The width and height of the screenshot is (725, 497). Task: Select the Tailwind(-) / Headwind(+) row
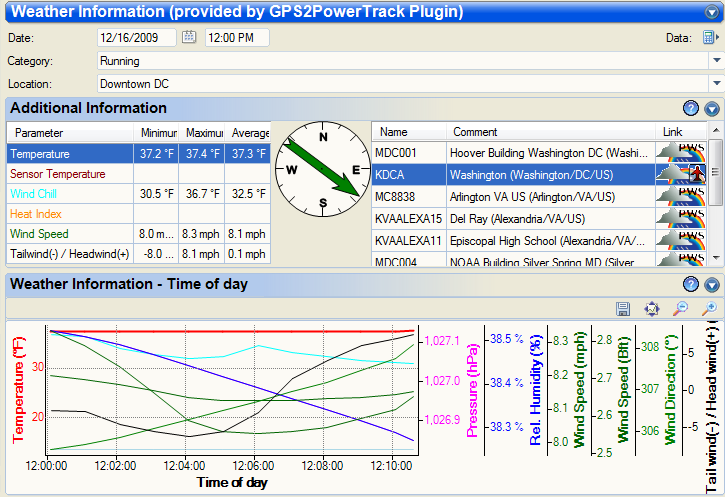pos(138,254)
